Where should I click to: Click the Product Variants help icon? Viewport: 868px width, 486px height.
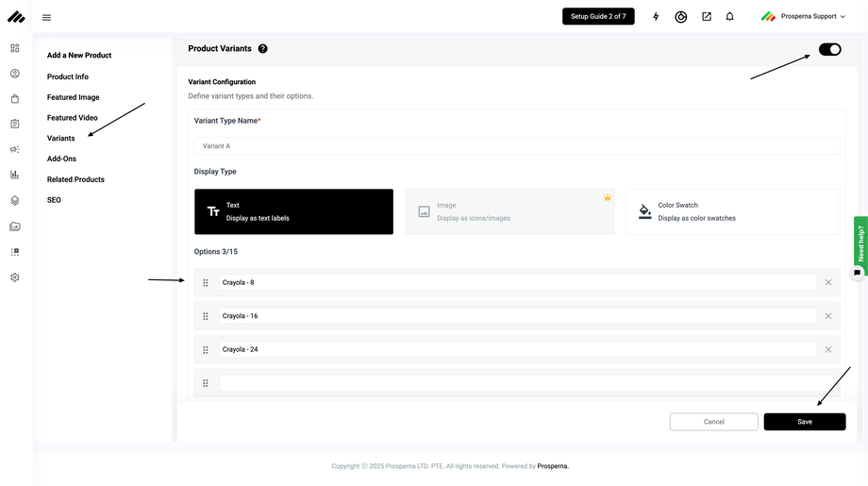pos(262,49)
